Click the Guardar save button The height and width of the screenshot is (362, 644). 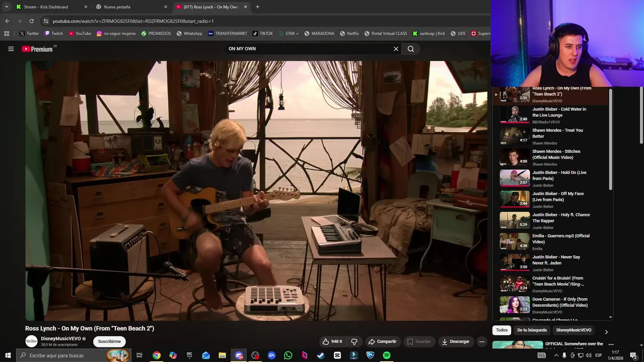[419, 341]
